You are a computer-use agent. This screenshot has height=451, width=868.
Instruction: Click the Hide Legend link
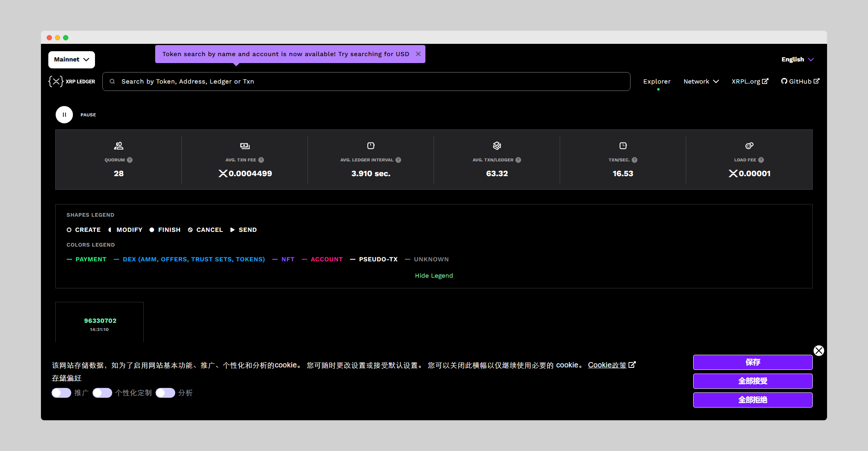click(x=434, y=276)
